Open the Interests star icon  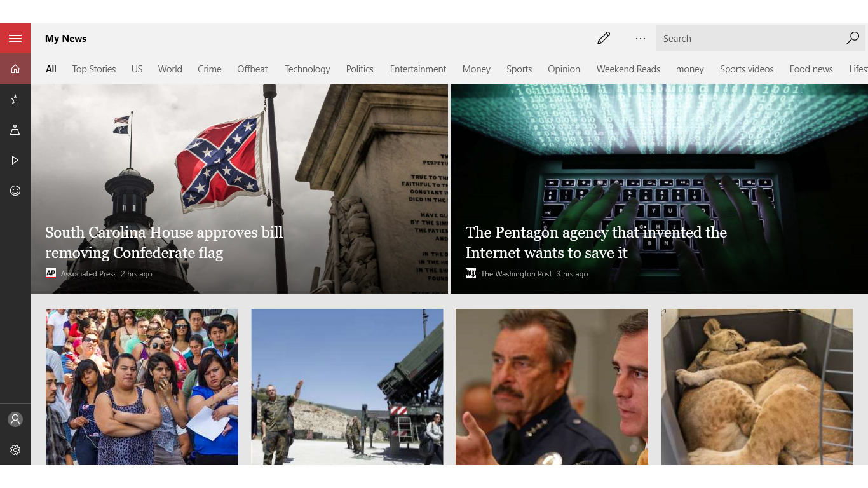(15, 99)
